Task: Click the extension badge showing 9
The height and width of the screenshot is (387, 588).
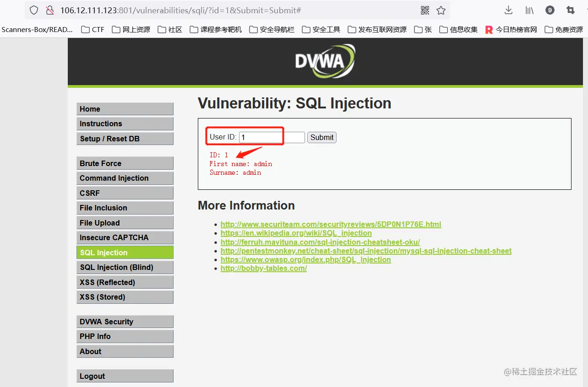Action: (550, 10)
